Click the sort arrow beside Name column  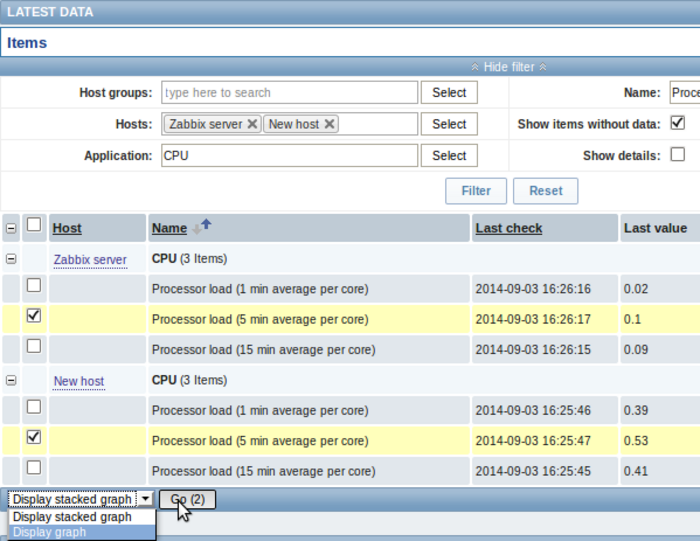[x=202, y=227]
